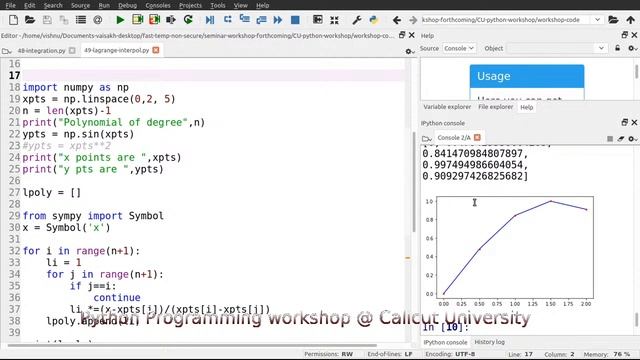Open the View menu
640x360 pixels.
(x=240, y=5)
